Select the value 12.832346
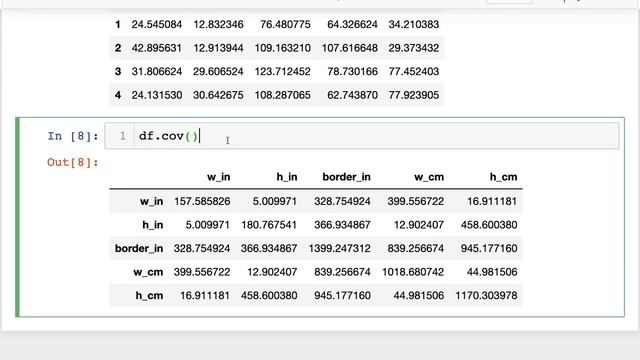 pos(218,24)
